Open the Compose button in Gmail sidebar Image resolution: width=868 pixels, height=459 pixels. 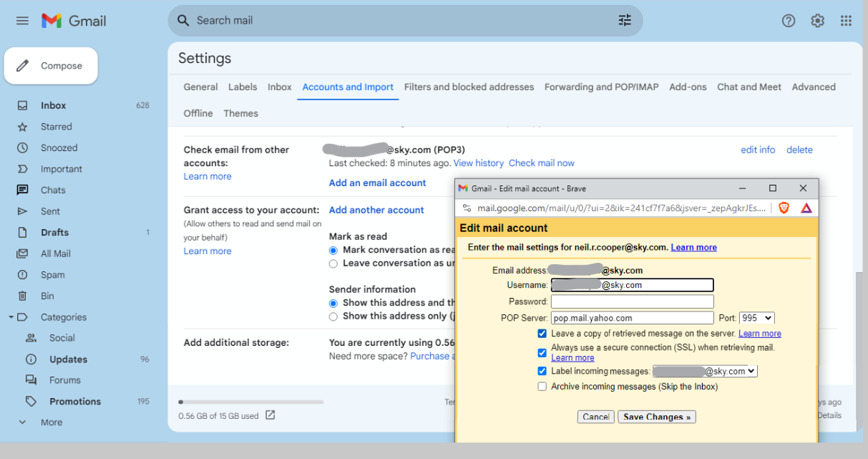(x=50, y=65)
